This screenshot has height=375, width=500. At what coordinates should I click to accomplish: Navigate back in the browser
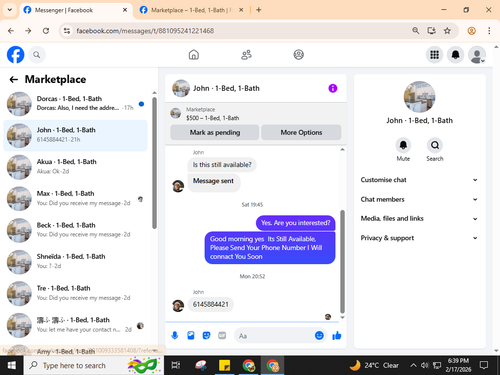(11, 31)
